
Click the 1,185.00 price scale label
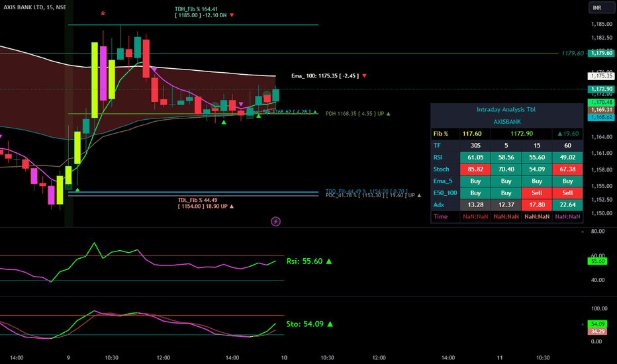pyautogui.click(x=602, y=24)
